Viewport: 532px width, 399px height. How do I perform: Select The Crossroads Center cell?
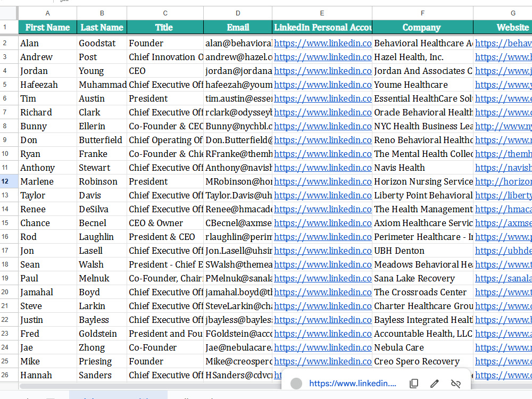coord(422,292)
